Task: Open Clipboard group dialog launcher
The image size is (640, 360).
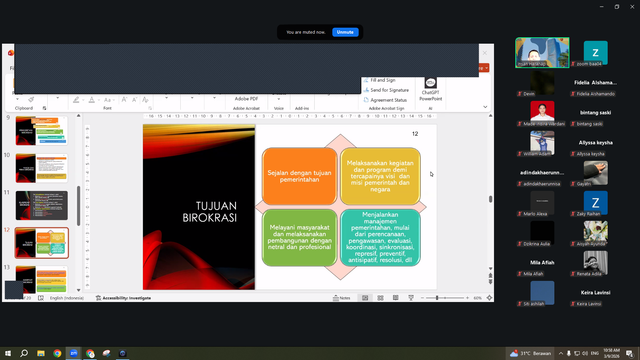Action: click(x=44, y=108)
